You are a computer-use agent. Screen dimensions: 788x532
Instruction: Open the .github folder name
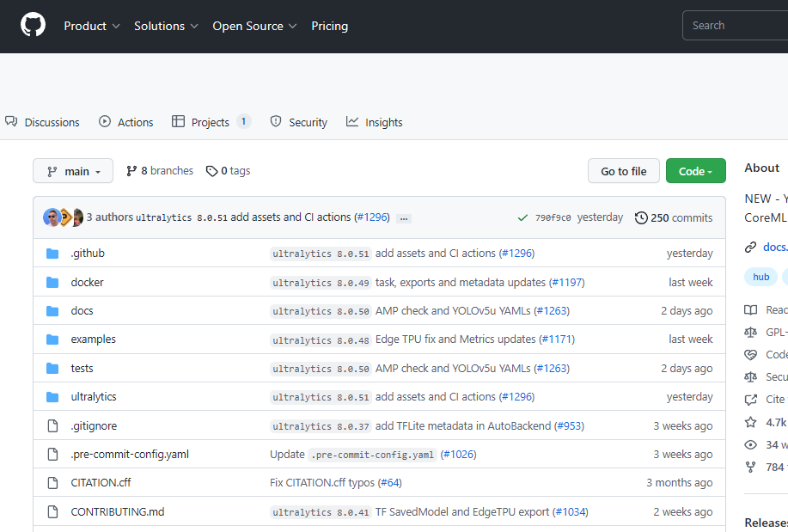click(x=88, y=253)
